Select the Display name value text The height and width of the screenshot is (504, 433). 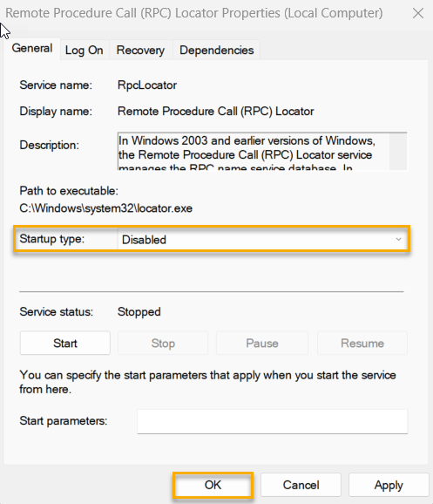pyautogui.click(x=215, y=112)
